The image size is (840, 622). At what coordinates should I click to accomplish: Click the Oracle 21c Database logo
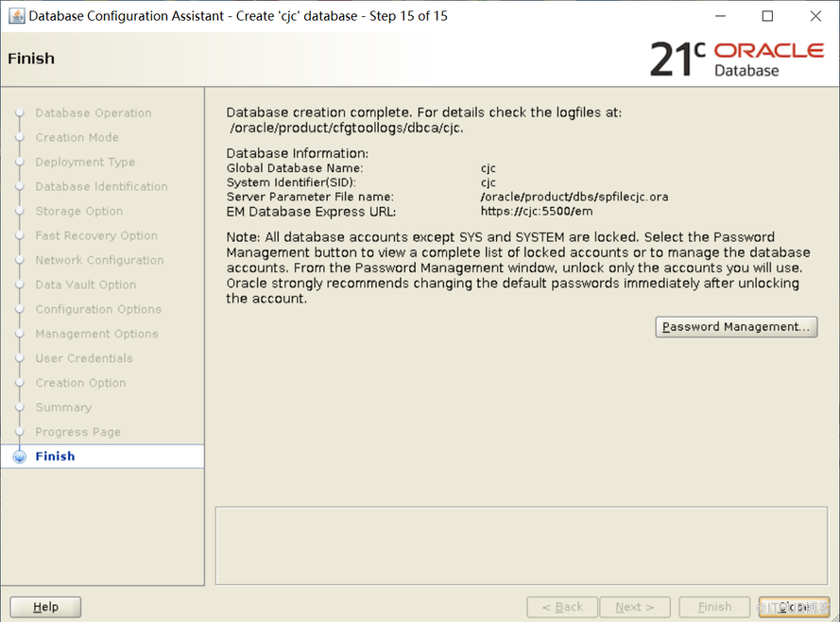[x=737, y=59]
